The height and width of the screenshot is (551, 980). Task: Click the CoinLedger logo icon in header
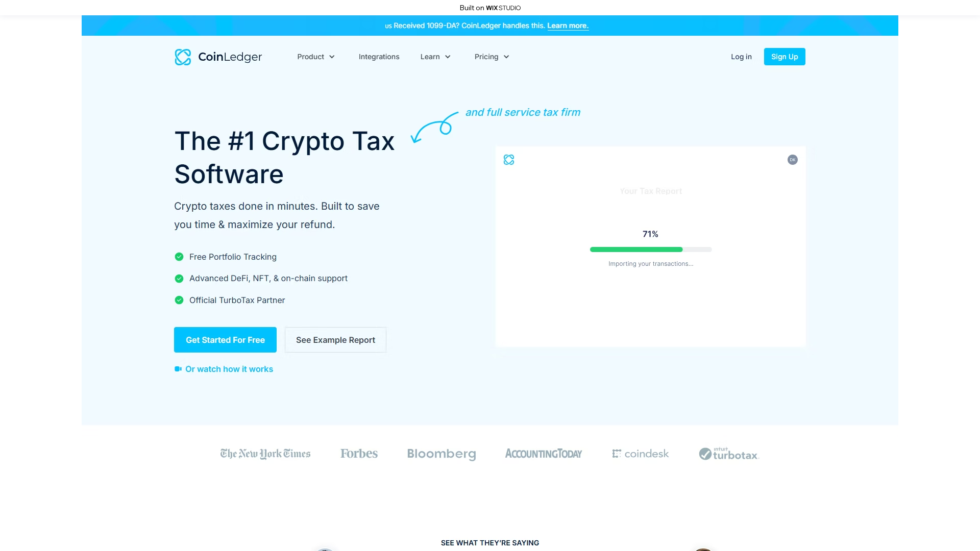pyautogui.click(x=183, y=57)
